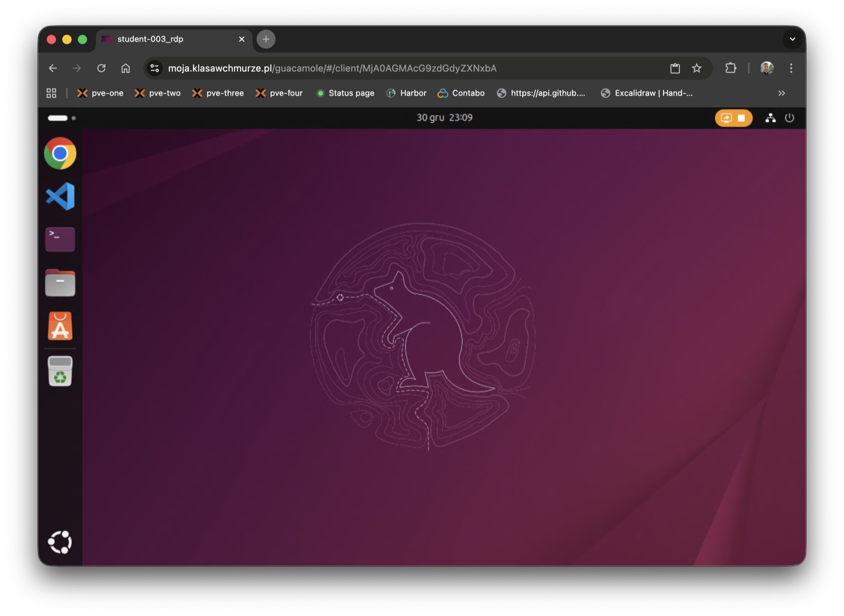Open the Contabo bookmark

click(461, 93)
